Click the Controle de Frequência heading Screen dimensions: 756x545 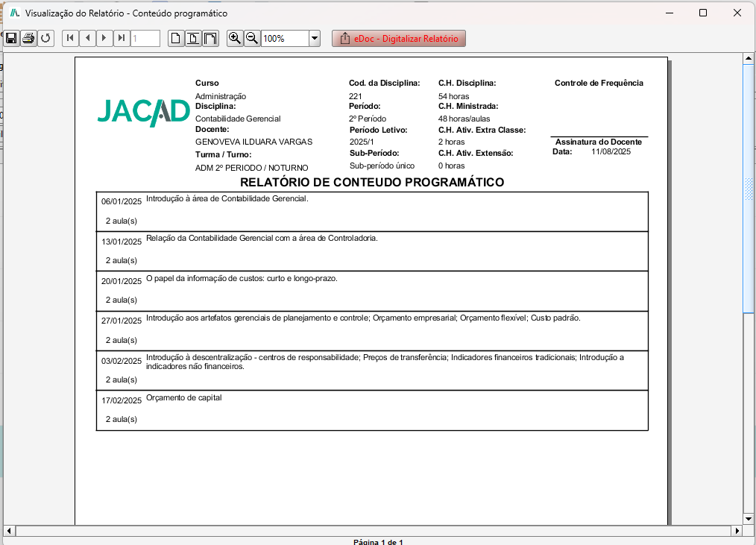(599, 83)
